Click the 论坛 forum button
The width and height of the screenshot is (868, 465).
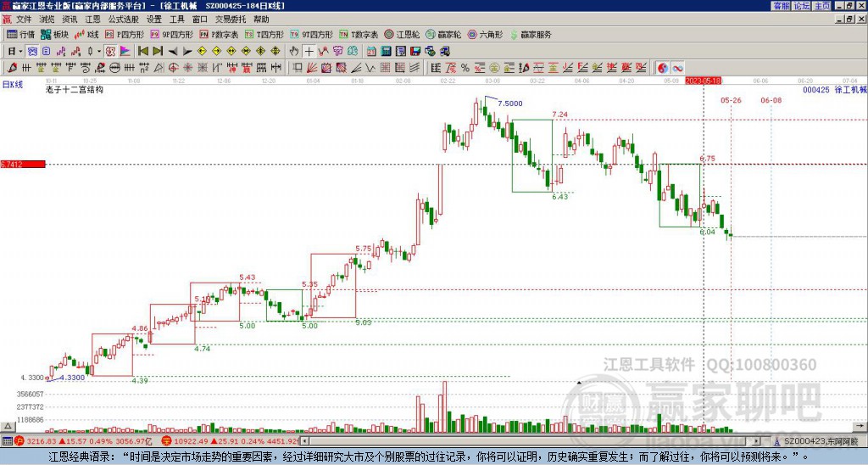(x=802, y=6)
